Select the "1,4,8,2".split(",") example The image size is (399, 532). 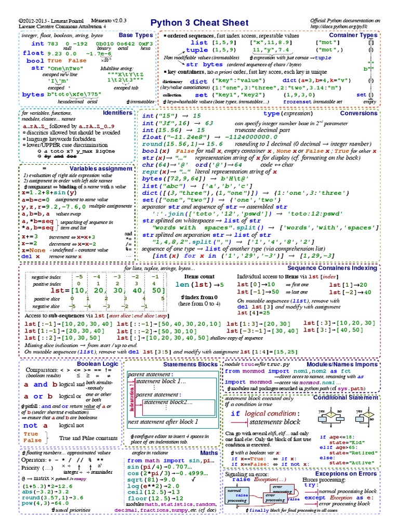click(233, 242)
